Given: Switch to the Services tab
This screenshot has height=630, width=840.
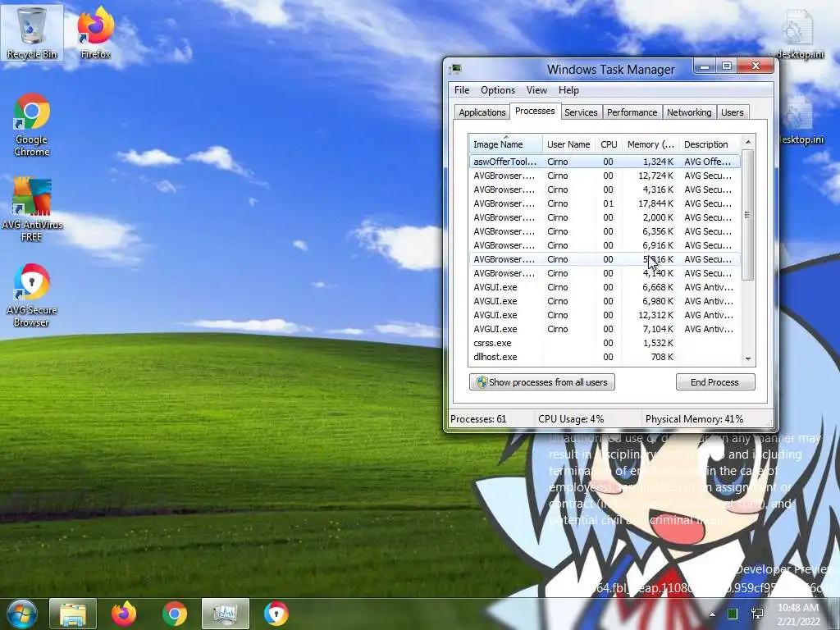Looking at the screenshot, I should (581, 112).
